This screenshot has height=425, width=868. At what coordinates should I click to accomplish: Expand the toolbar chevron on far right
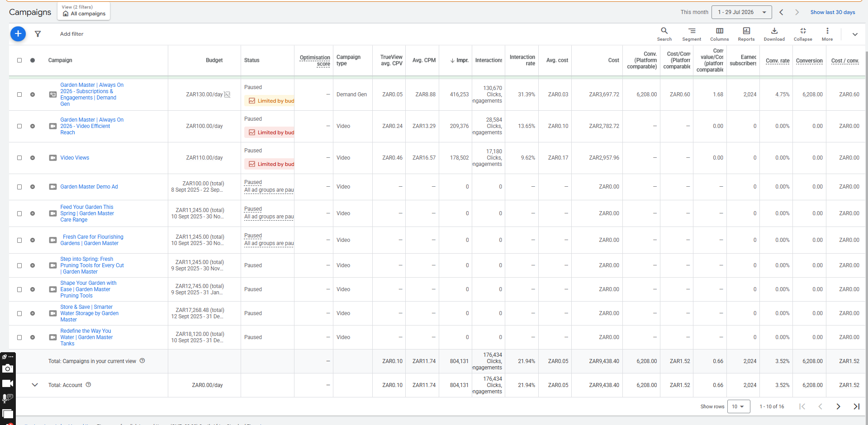[x=855, y=34]
